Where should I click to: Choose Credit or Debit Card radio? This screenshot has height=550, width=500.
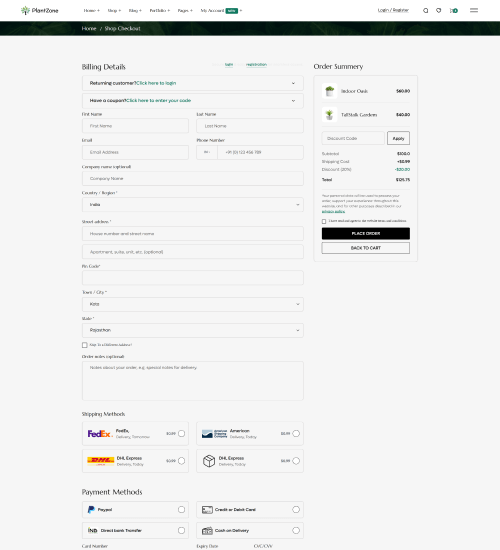pos(296,510)
